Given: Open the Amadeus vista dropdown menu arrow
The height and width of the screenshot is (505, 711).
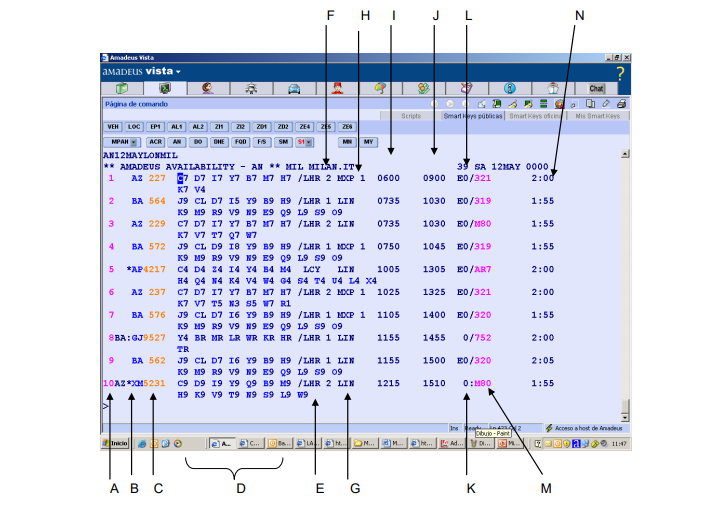Looking at the screenshot, I should (x=178, y=72).
